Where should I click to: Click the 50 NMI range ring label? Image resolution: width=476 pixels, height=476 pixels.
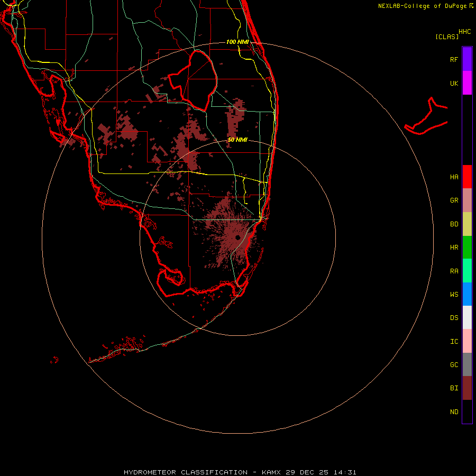coord(237,140)
